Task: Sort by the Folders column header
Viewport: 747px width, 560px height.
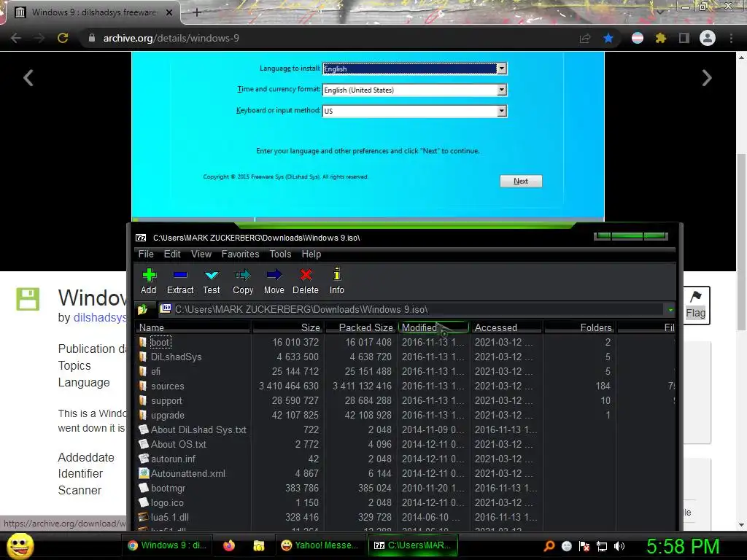Action: coord(579,327)
